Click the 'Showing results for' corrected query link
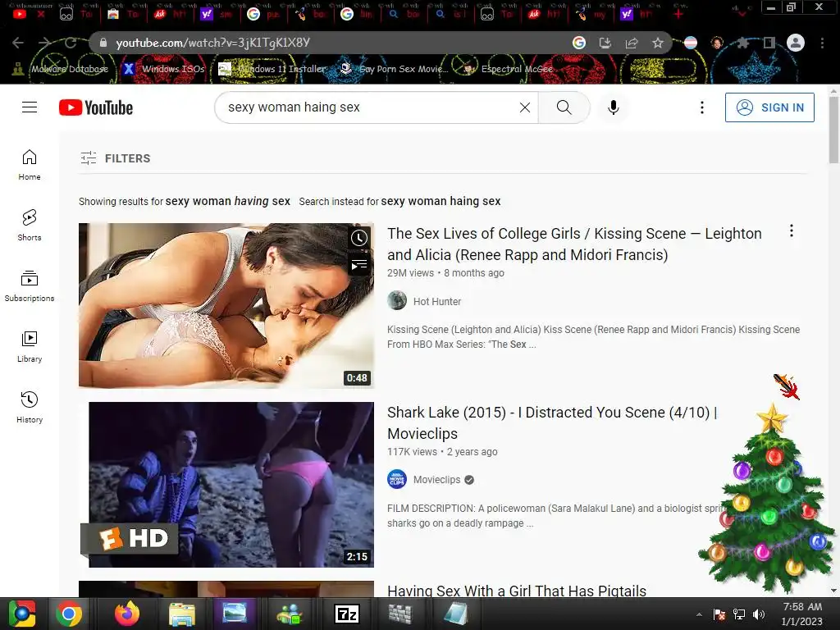Image resolution: width=840 pixels, height=630 pixels. (x=228, y=202)
